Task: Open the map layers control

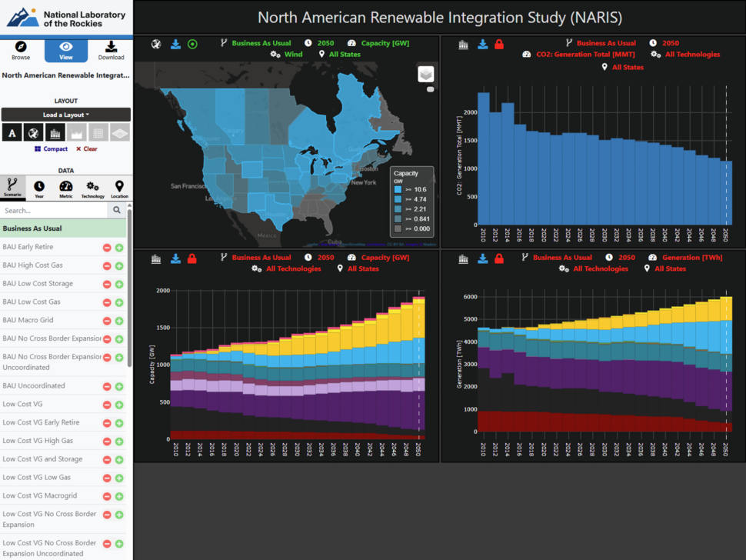Action: click(426, 74)
